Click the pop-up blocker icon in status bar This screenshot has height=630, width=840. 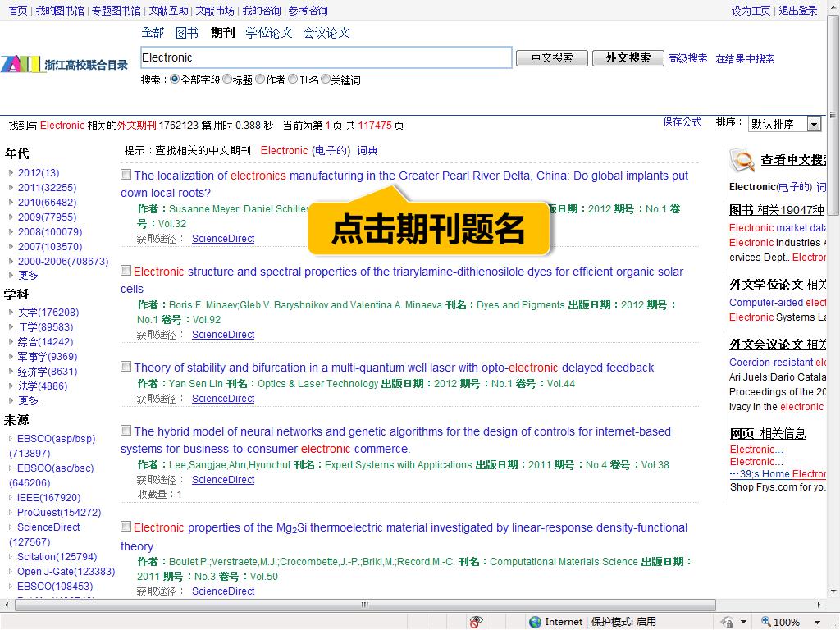(475, 622)
